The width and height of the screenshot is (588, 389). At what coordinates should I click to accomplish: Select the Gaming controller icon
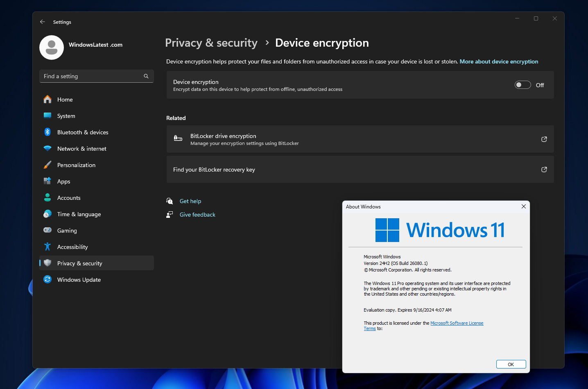pyautogui.click(x=47, y=230)
